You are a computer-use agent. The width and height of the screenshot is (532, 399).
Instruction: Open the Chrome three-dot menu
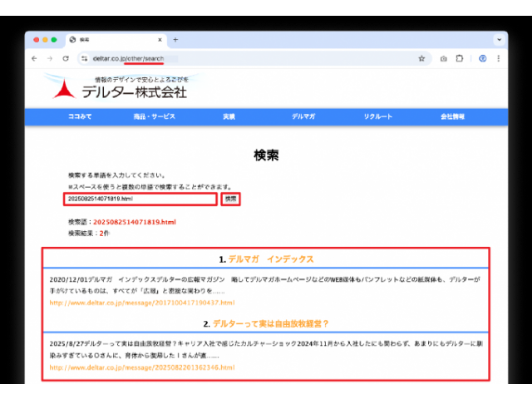(498, 59)
